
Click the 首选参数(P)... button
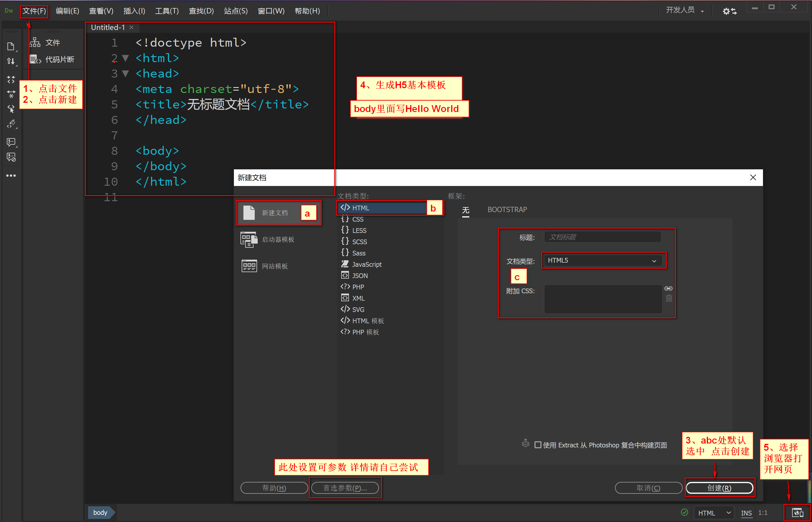click(345, 488)
